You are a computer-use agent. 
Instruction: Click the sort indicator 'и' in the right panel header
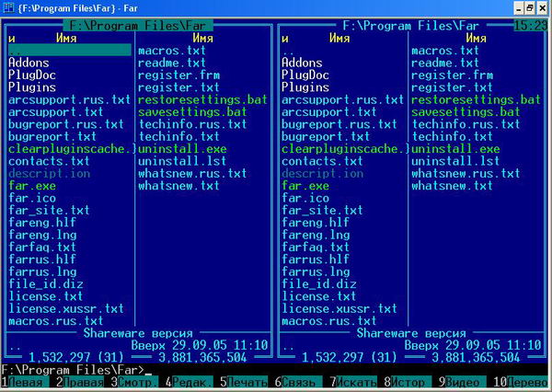coord(285,39)
